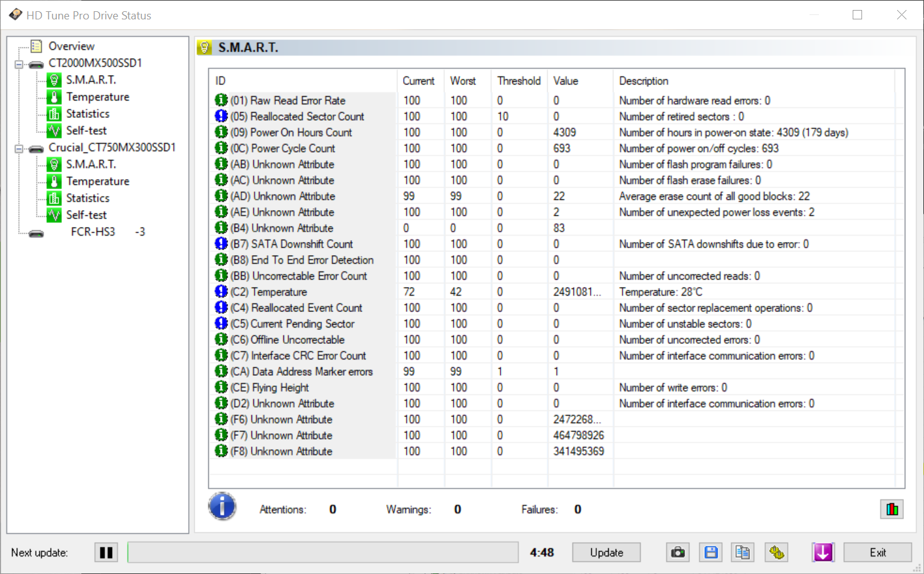Viewport: 924px width, 574px height.
Task: Sort by the Value column header
Action: pyautogui.click(x=581, y=81)
